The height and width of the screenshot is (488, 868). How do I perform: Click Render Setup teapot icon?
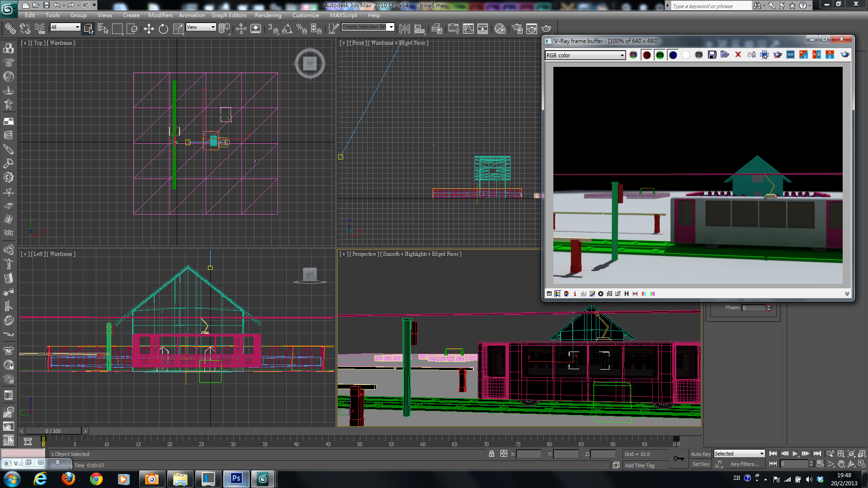[517, 29]
